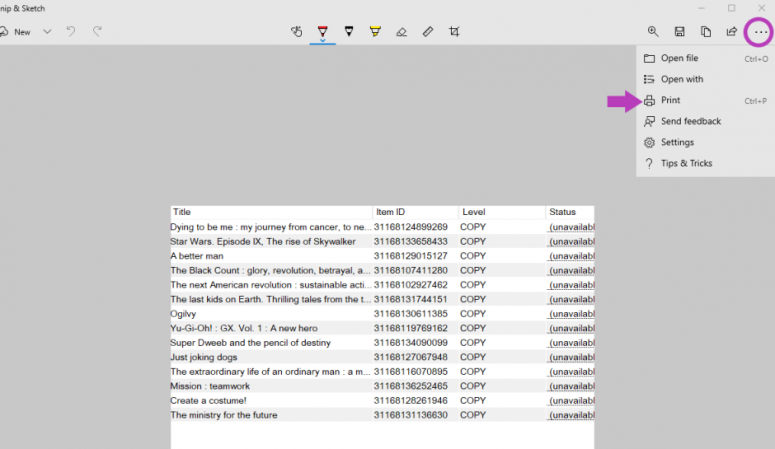Click 'The last kids on Earth' title
Image resolution: width=775 pixels, height=449 pixels.
pyautogui.click(x=270, y=299)
